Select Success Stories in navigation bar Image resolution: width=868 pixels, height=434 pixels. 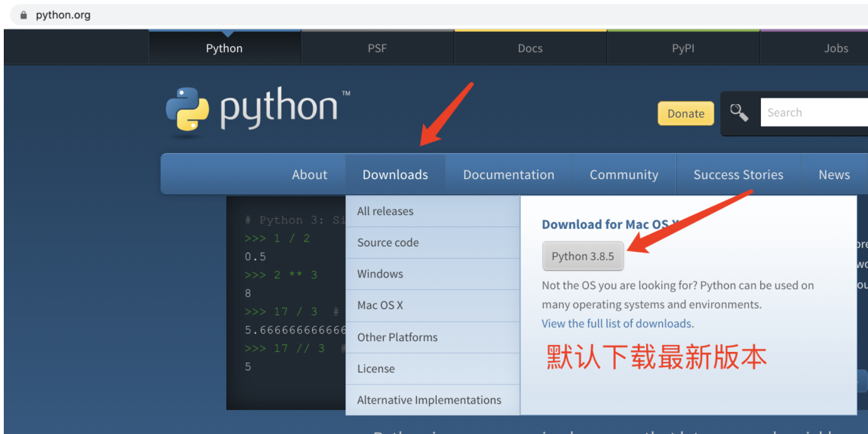click(738, 175)
